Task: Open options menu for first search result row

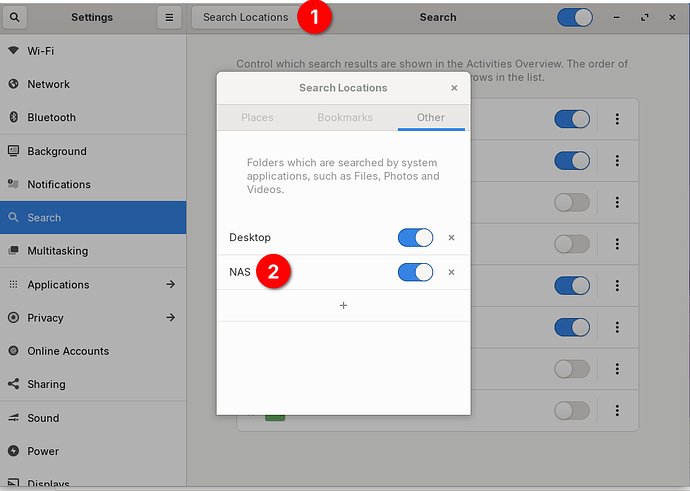Action: click(x=617, y=119)
